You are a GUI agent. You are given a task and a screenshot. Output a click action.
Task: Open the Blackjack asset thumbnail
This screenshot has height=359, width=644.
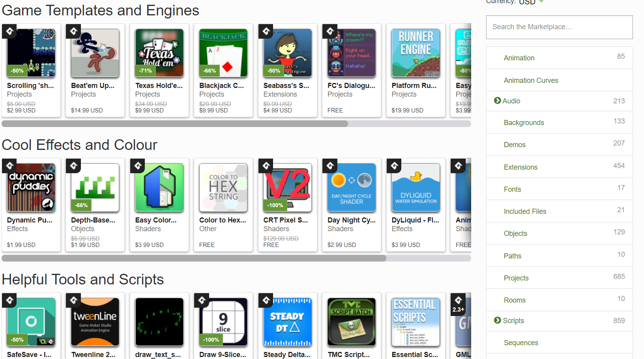tap(223, 53)
